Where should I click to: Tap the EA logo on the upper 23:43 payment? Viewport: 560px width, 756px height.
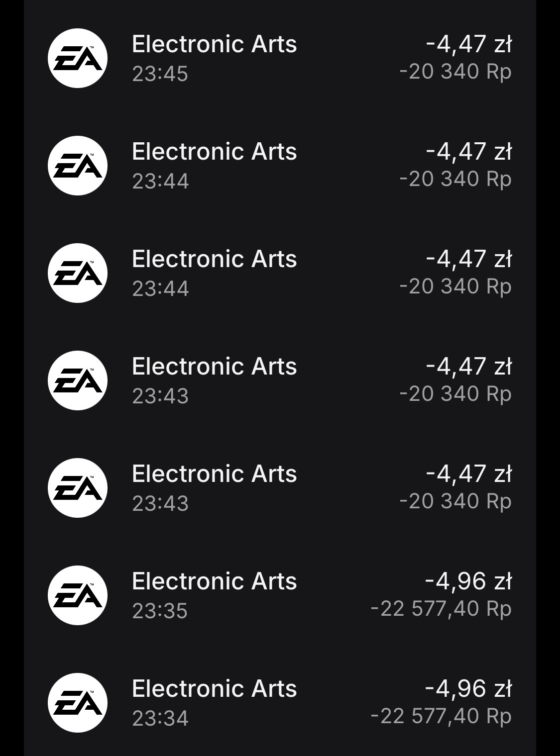click(78, 380)
